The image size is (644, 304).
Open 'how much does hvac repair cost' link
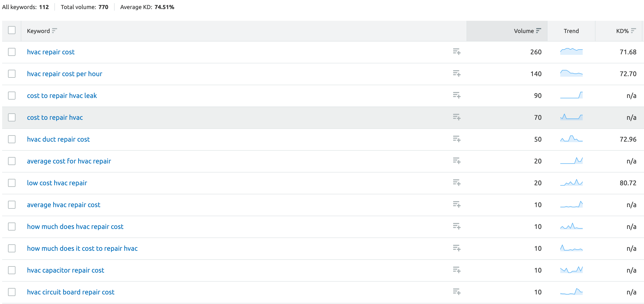75,227
